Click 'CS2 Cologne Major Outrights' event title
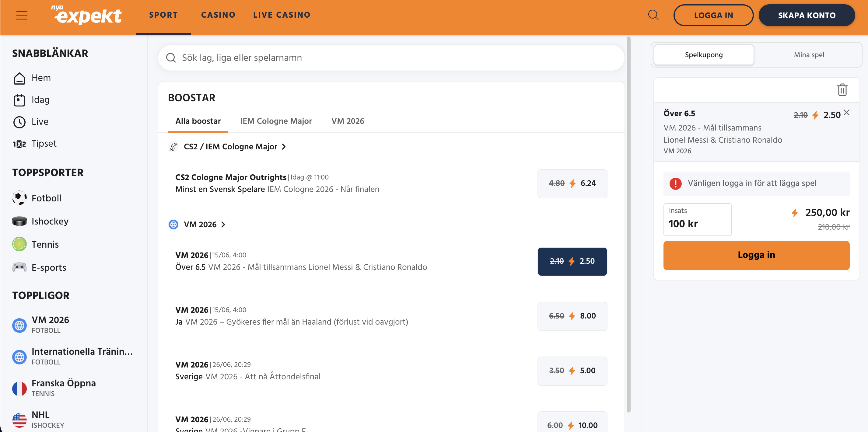 (230, 177)
